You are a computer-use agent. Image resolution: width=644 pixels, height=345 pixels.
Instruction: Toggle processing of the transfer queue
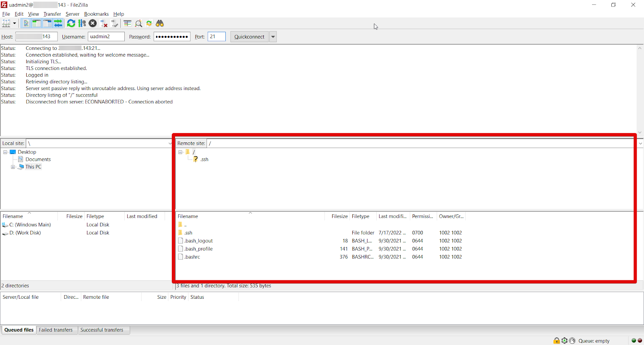click(x=82, y=23)
